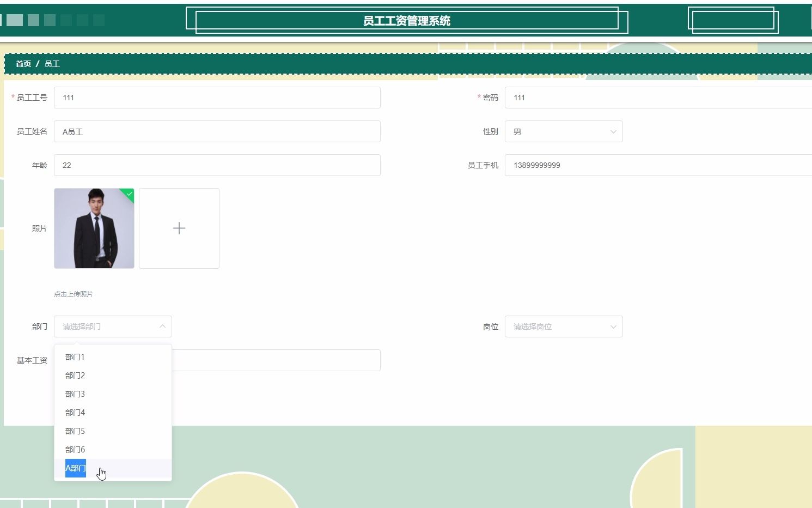Open the 岗位 position dropdown

click(x=564, y=326)
